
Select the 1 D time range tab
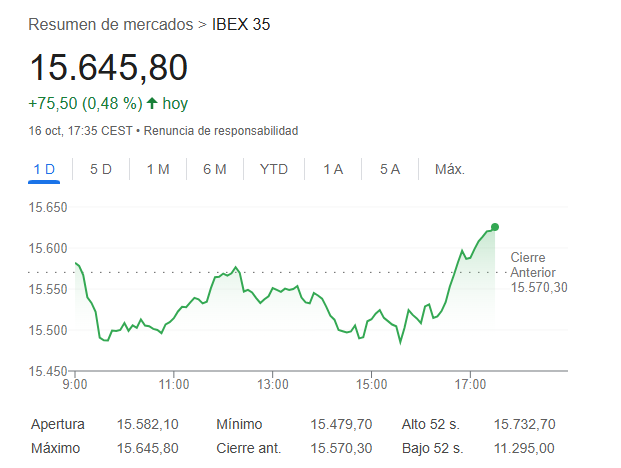coord(44,169)
